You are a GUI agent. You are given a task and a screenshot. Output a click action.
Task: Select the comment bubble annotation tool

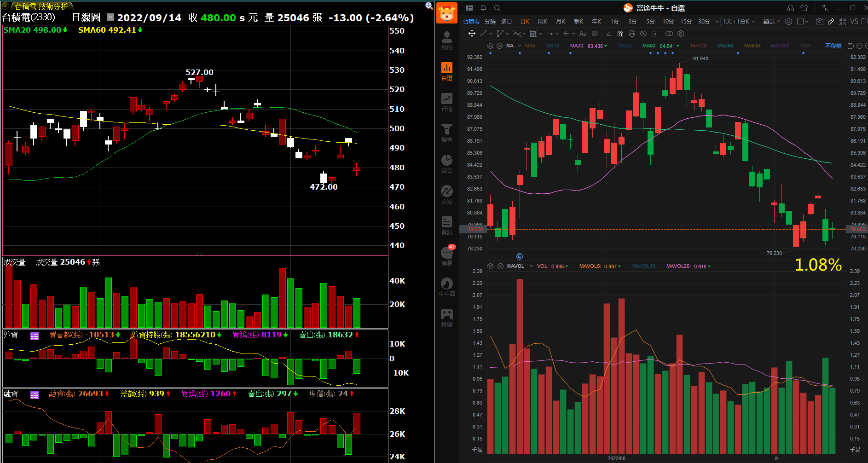pos(595,34)
